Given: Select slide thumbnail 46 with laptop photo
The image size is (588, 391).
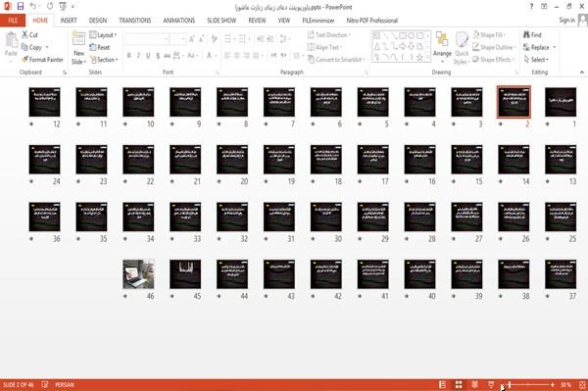Looking at the screenshot, I should pos(138,274).
